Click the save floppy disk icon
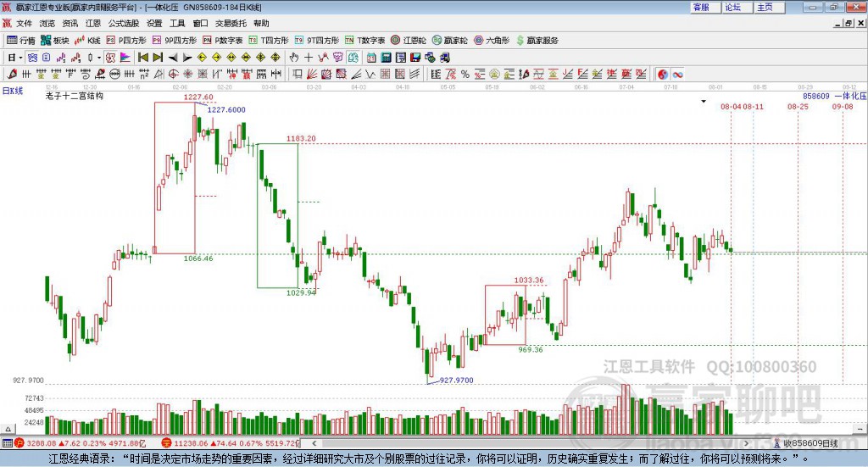Screen dimensions: 868x467 (415, 57)
